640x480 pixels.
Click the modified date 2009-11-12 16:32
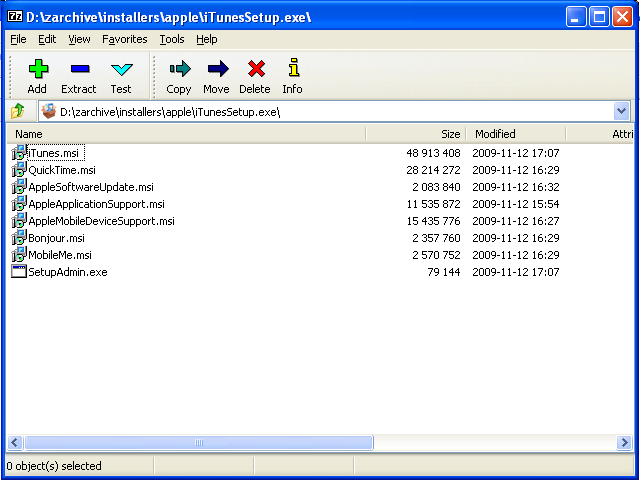pyautogui.click(x=516, y=187)
